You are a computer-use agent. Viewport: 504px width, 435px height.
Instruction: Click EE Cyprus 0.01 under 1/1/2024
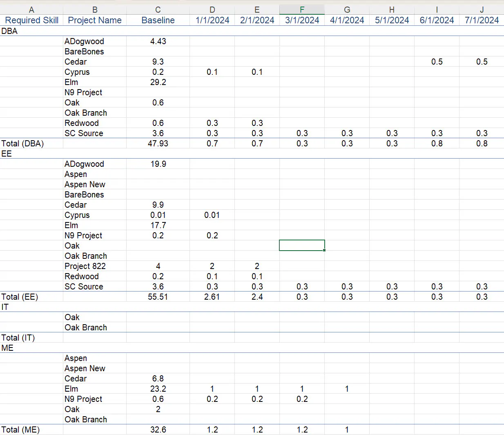[x=212, y=215]
